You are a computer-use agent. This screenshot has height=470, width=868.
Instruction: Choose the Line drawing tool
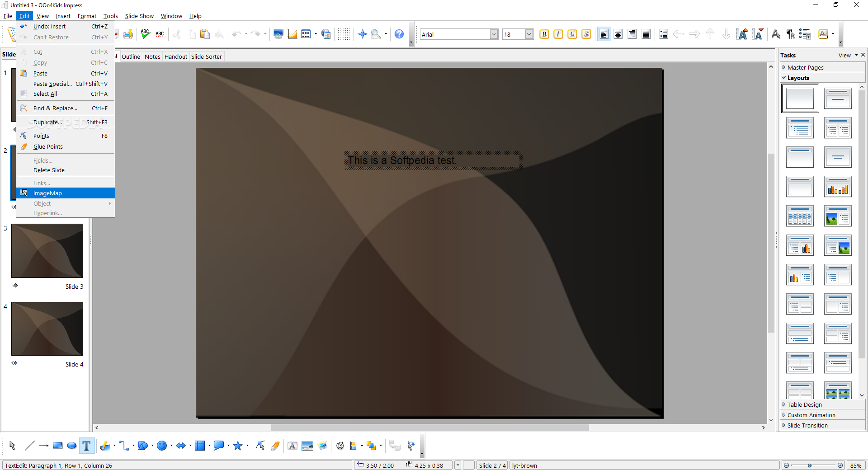29,446
